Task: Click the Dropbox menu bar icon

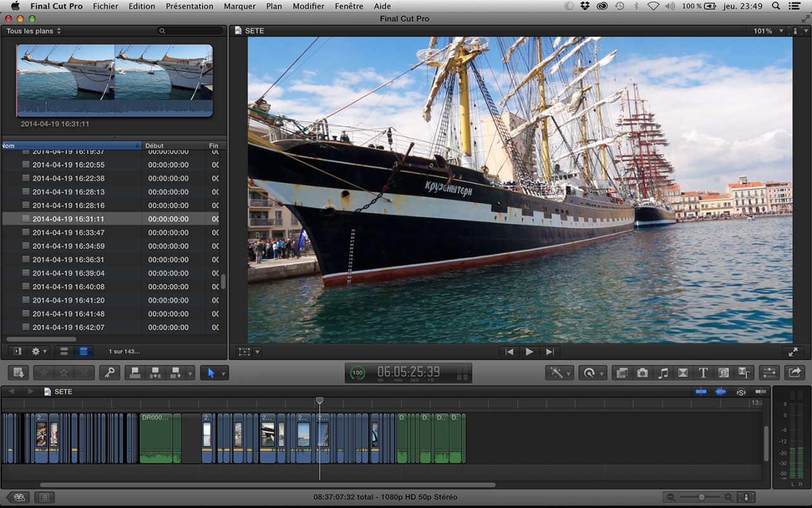Action: 585,6
